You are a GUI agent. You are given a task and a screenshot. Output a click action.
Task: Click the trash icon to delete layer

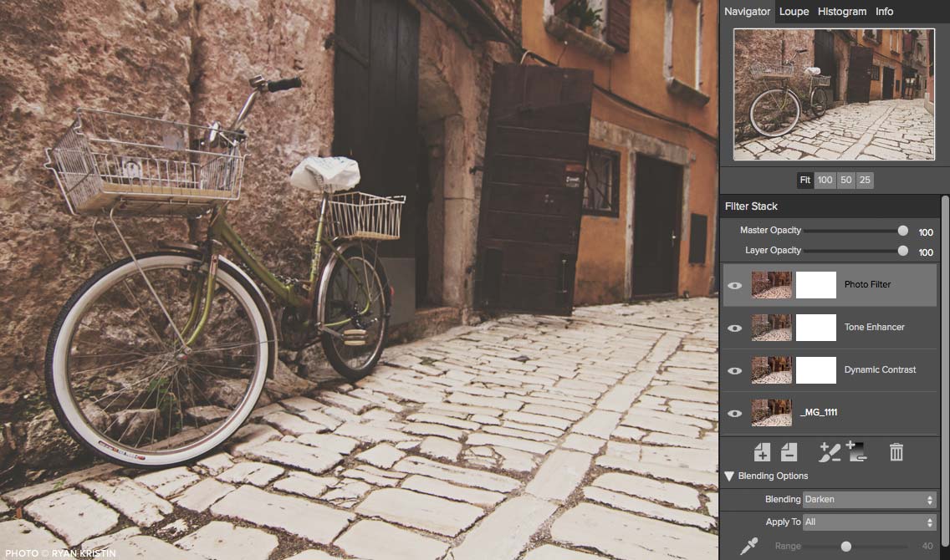coord(896,452)
